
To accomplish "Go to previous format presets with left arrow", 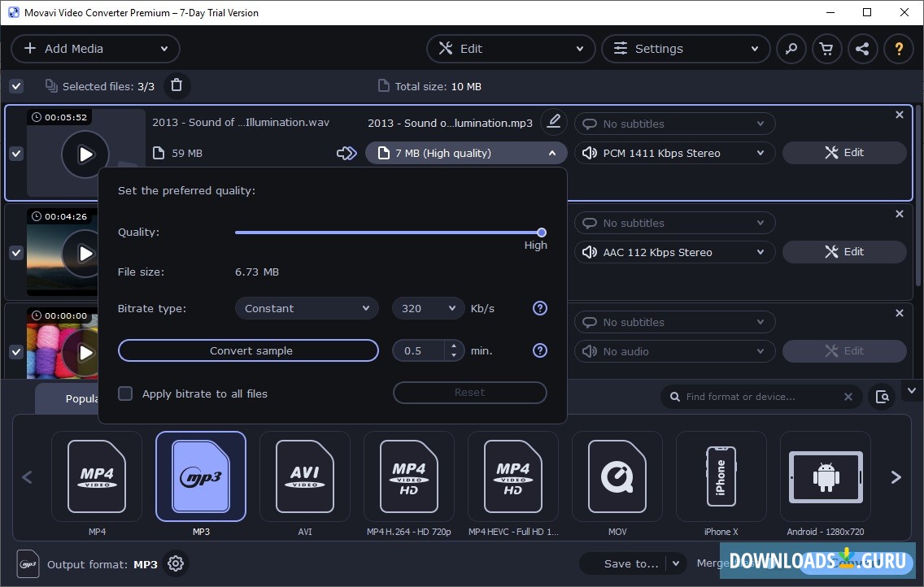I will pos(27,477).
